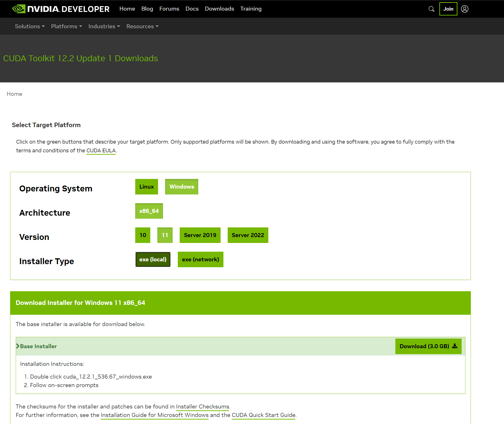Click Download (3.0 GB) button
Image resolution: width=504 pixels, height=424 pixels.
tap(428, 346)
